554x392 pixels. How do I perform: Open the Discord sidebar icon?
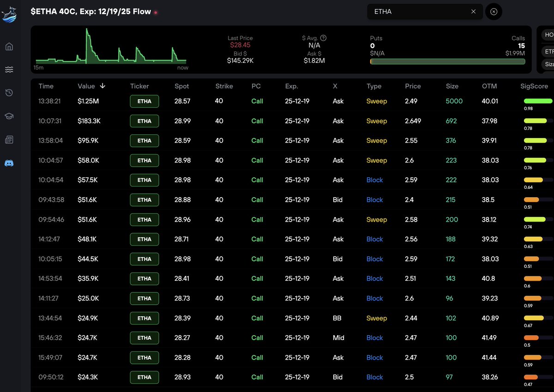click(9, 163)
